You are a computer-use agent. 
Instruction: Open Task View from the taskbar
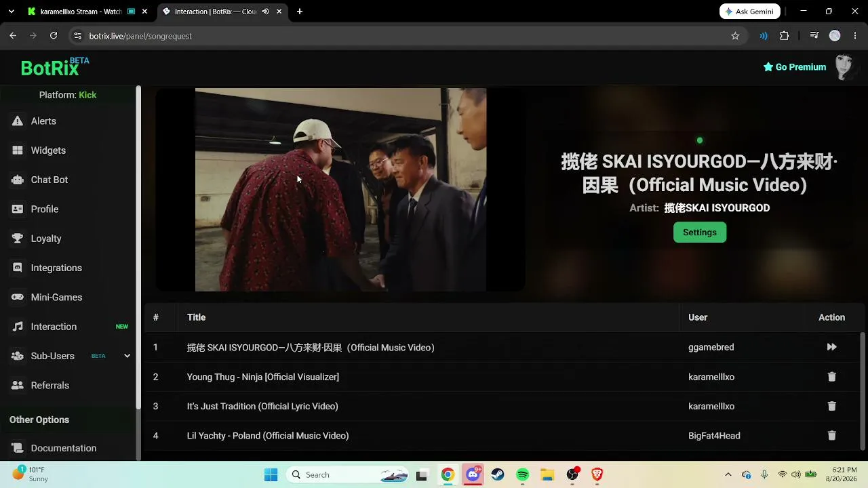coord(422,474)
